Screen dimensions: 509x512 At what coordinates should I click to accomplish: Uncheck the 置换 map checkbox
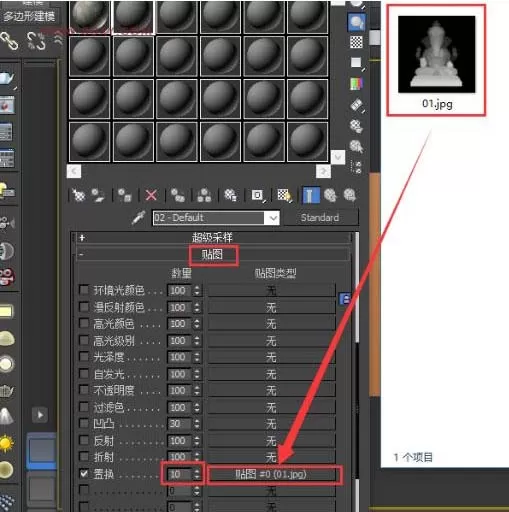pyautogui.click(x=84, y=473)
